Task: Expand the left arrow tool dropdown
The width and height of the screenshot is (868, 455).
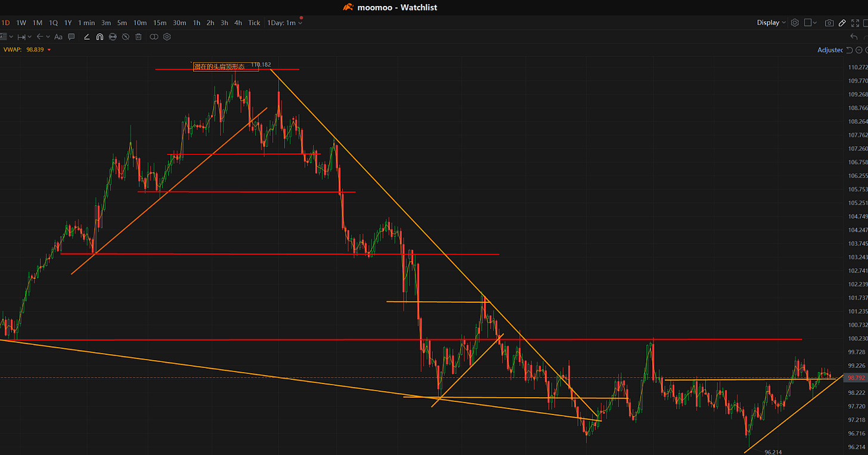Action: coord(48,36)
